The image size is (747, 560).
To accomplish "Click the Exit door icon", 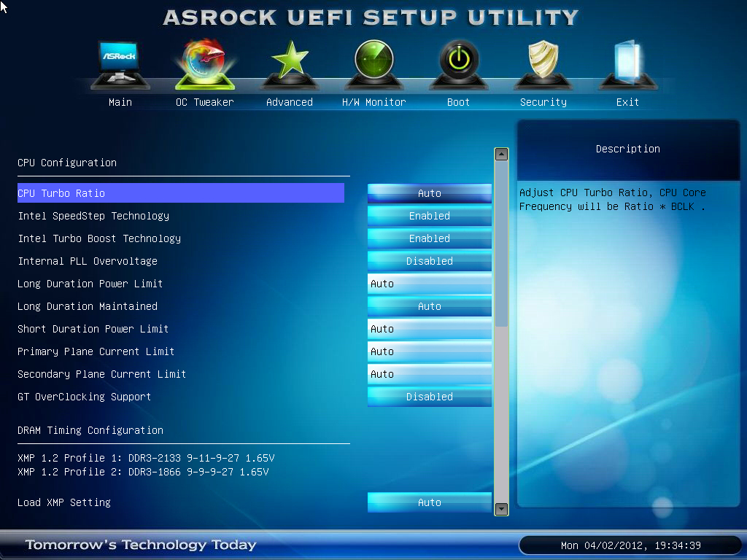I will 627,64.
